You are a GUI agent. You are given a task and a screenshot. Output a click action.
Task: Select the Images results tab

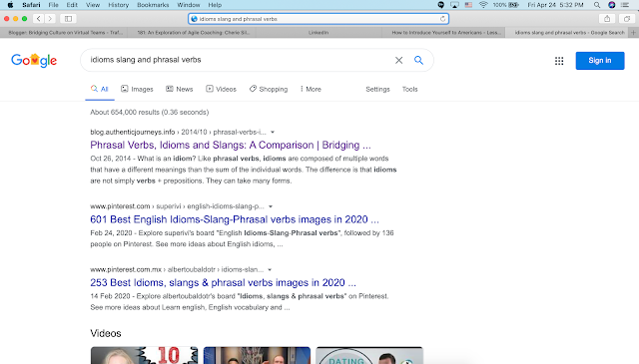(137, 89)
